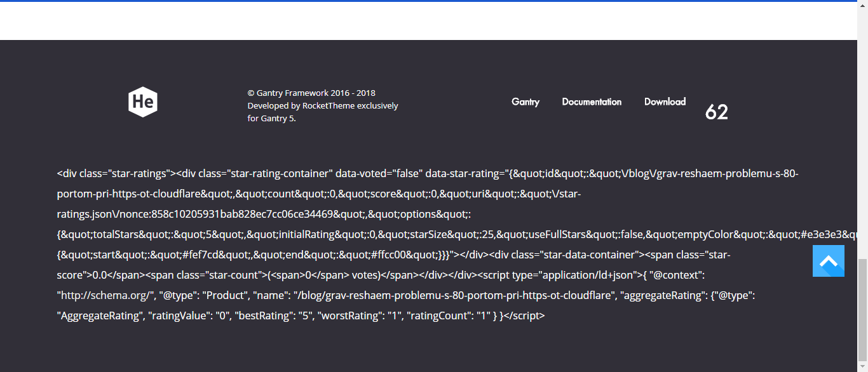Click the line containing "totalStars" options text
Image resolution: width=868 pixels, height=372 pixels.
pyautogui.click(x=457, y=234)
